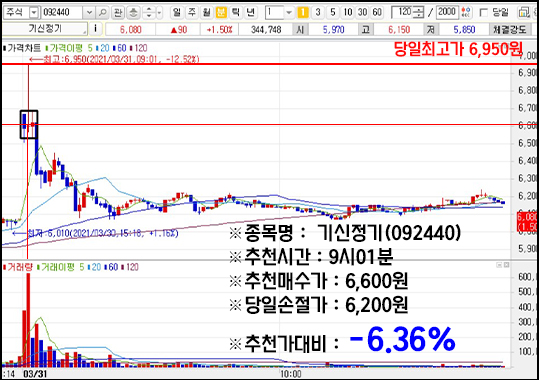Click the up-down arrows stock navigation icon

[x=149, y=13]
